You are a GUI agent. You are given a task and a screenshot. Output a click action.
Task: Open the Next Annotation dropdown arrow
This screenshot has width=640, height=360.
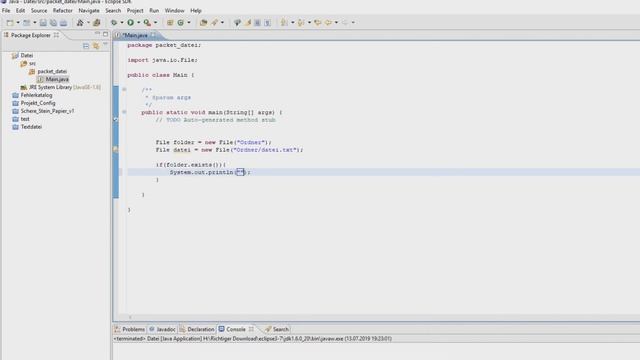[292, 23]
